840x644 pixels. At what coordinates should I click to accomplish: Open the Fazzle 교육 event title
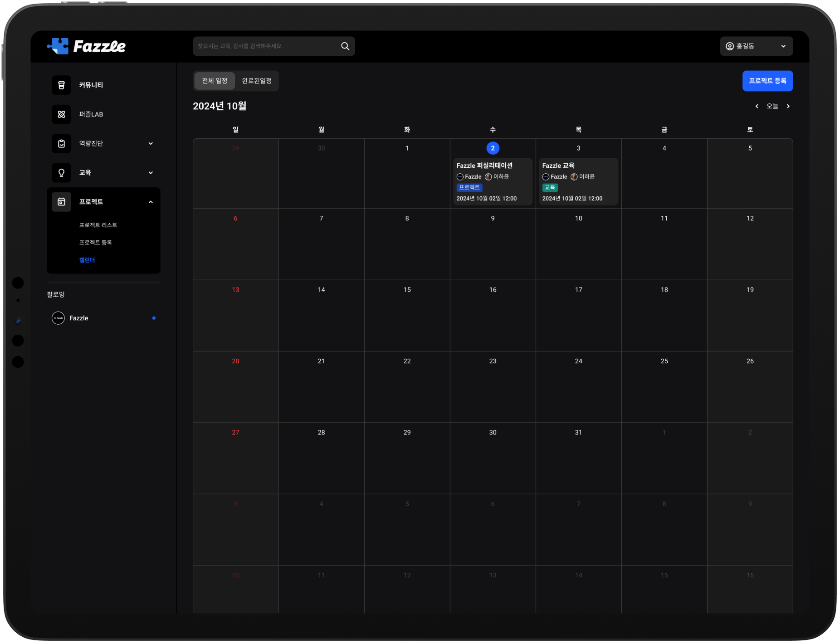pos(558,166)
